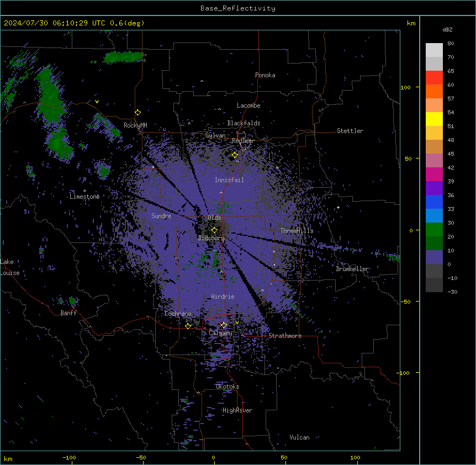This screenshot has height=465, width=476.
Task: Click the RedDeer city label
Action: (x=243, y=141)
